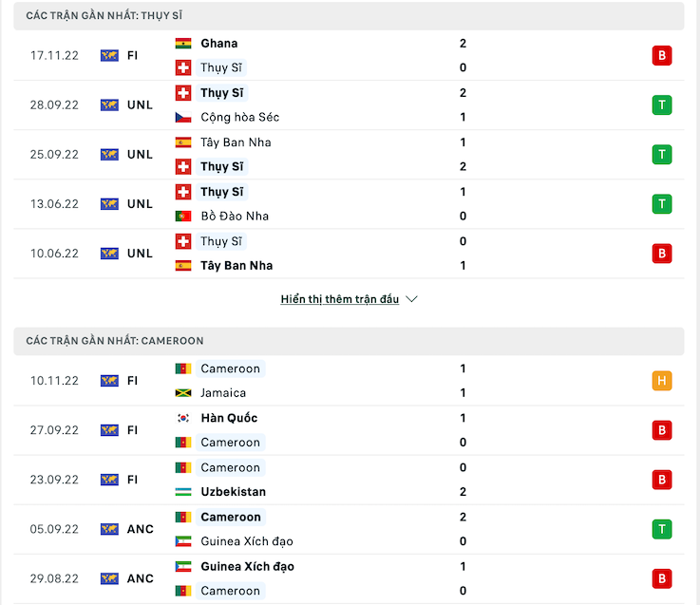Click the green T badge for 05.09.22 match
This screenshot has width=700, height=605.
661,529
